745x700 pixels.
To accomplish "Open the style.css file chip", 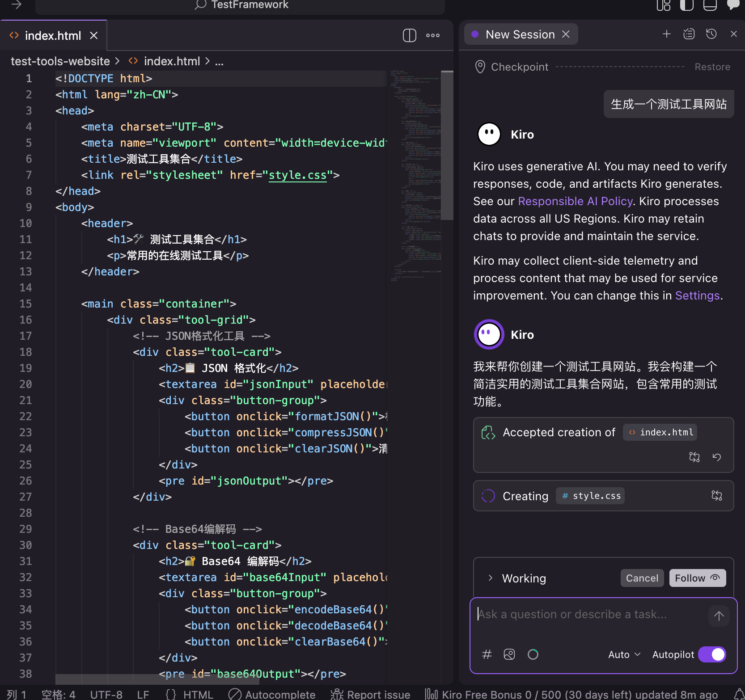I will pyautogui.click(x=590, y=496).
